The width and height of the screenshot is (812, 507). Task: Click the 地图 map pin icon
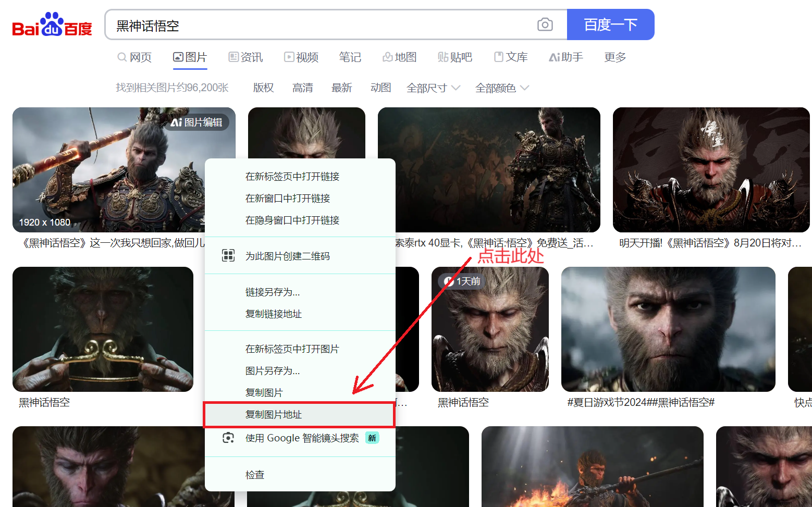click(388, 57)
